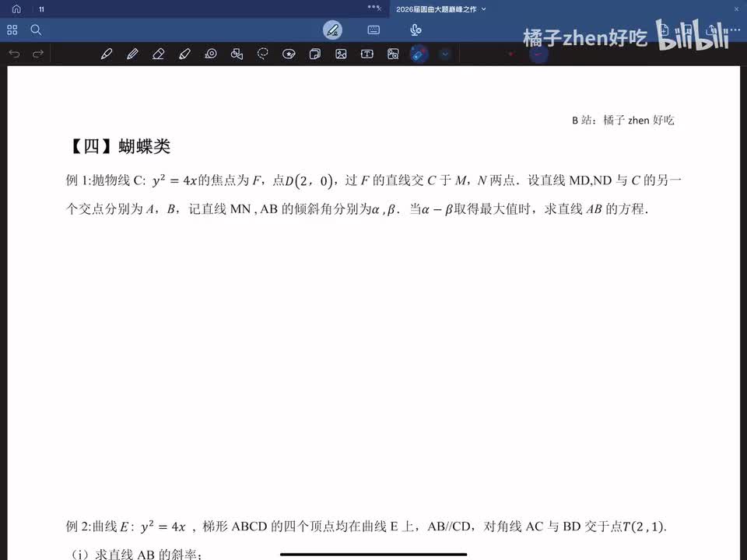Image resolution: width=747 pixels, height=560 pixels.
Task: Expand the toolbar chevron next to laser pointer
Action: tap(445, 54)
